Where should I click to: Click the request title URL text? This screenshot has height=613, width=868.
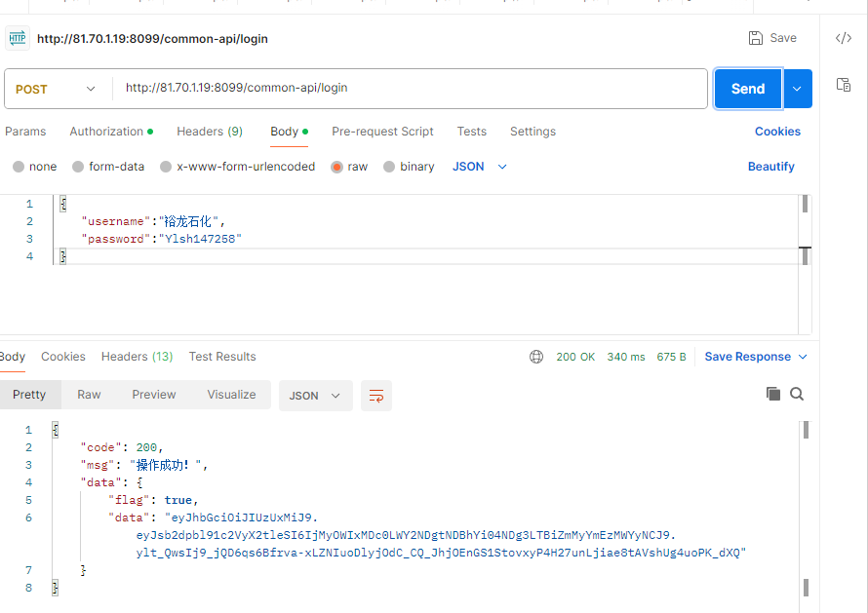(152, 39)
